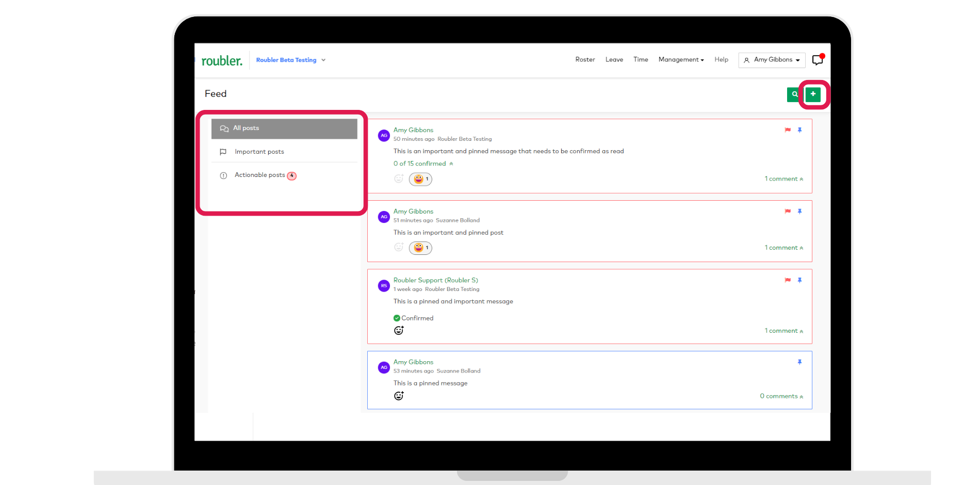Toggle the important flag on Roubler Support post
The height and width of the screenshot is (485, 980).
(x=788, y=280)
